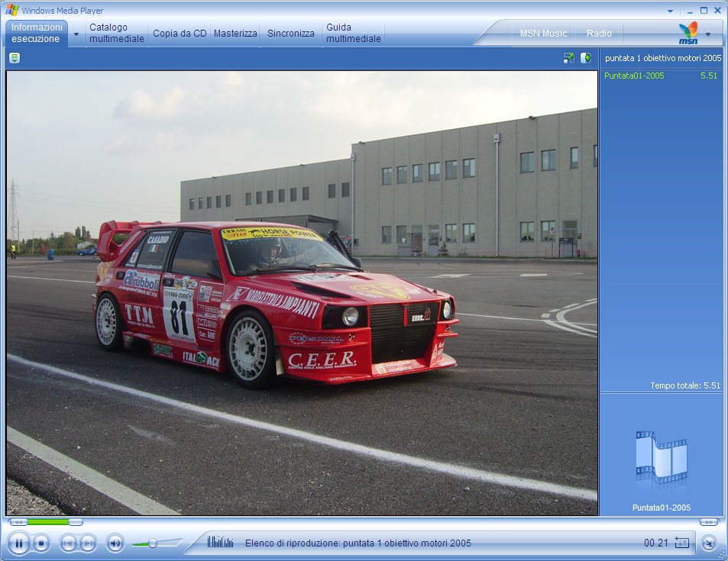The image size is (728, 561).
Task: Toggle the shuffle/repeat button next to the timer
Action: [x=681, y=542]
